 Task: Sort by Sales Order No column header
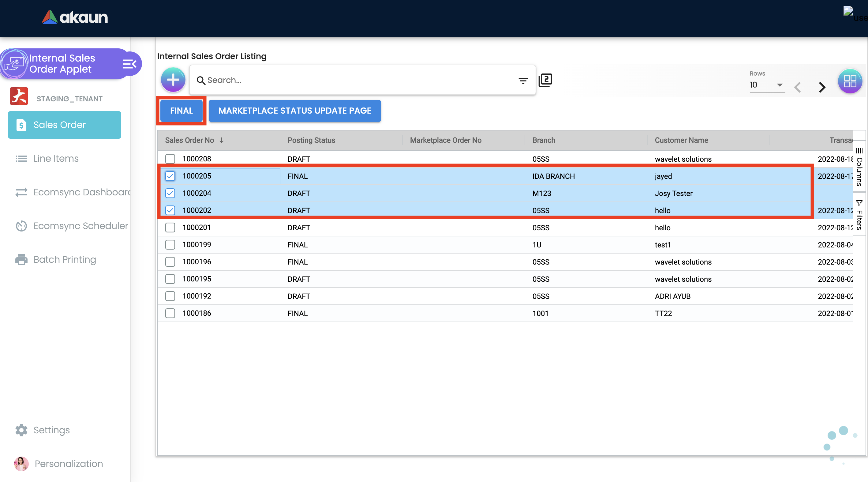coord(189,140)
